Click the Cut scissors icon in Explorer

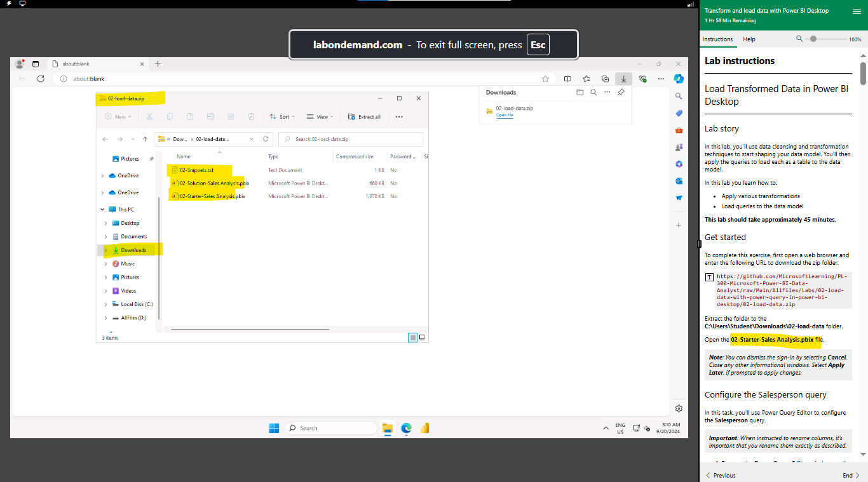[x=149, y=117]
